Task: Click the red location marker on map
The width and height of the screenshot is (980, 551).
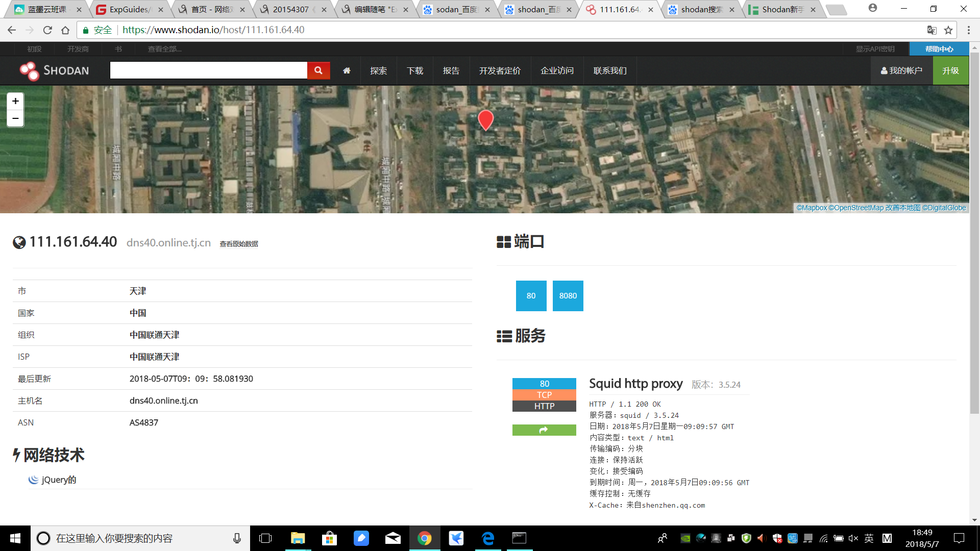Action: click(x=485, y=120)
